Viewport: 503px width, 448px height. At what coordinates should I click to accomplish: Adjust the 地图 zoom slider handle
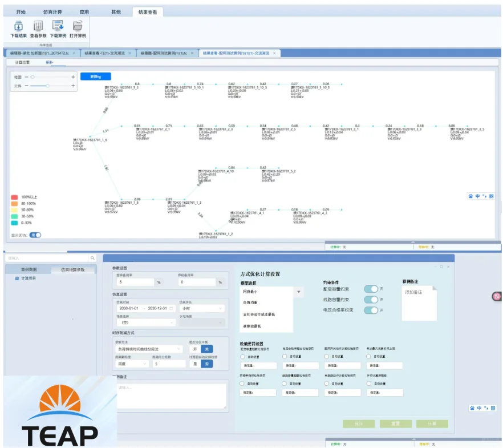pos(33,77)
